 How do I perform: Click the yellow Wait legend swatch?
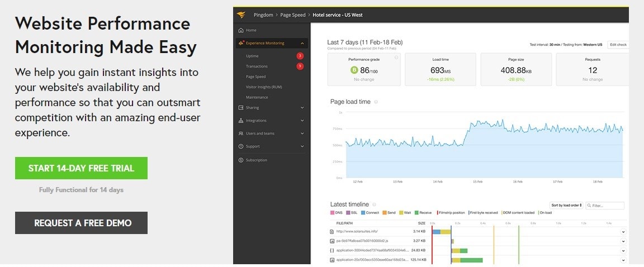[x=401, y=213]
